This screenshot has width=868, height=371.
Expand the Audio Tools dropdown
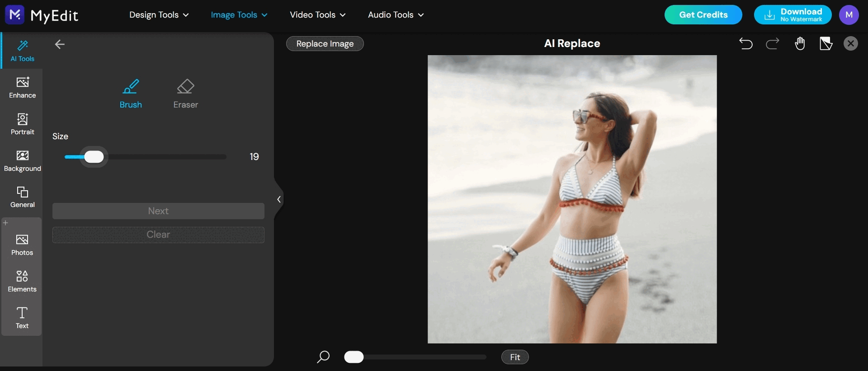point(396,15)
